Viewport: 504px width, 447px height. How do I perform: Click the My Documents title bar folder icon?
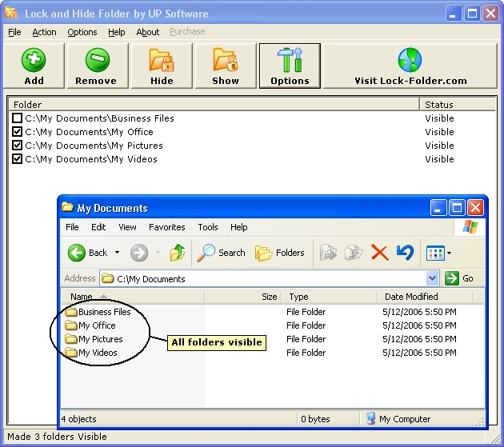tap(67, 207)
